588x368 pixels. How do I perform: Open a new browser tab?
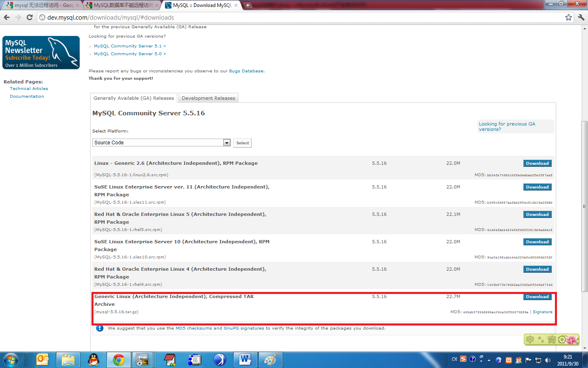coord(248,5)
